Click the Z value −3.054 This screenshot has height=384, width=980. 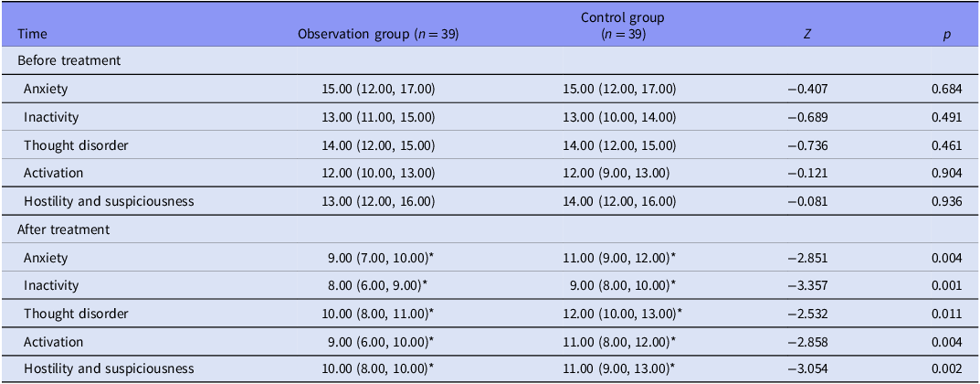click(808, 369)
